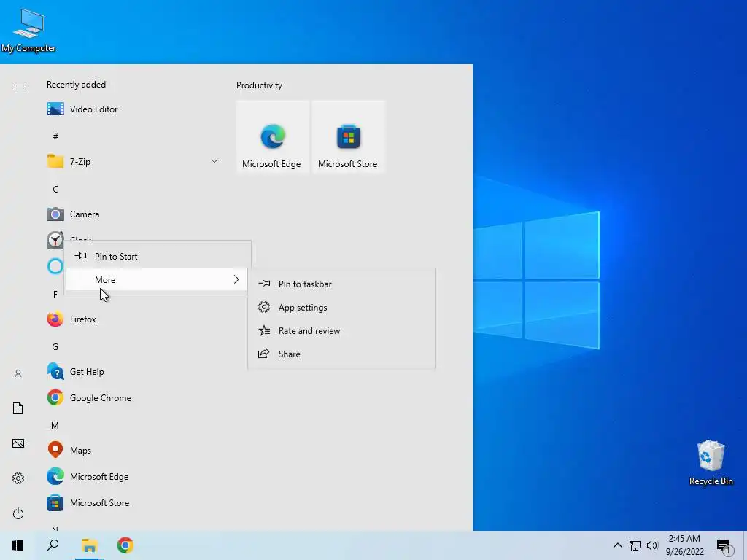Select App settings in the submenu
Viewport: 747px width, 560px height.
[341, 307]
